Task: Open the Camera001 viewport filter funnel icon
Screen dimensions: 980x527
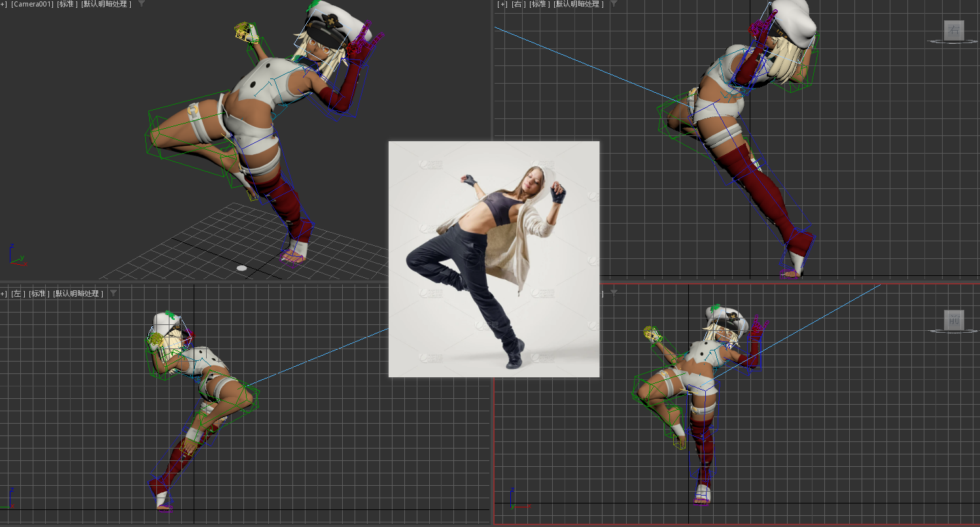Action: tap(142, 4)
